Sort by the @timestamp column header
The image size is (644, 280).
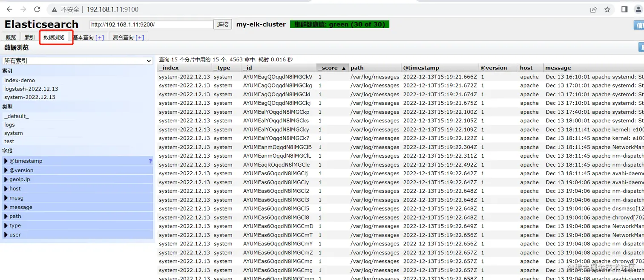point(440,68)
